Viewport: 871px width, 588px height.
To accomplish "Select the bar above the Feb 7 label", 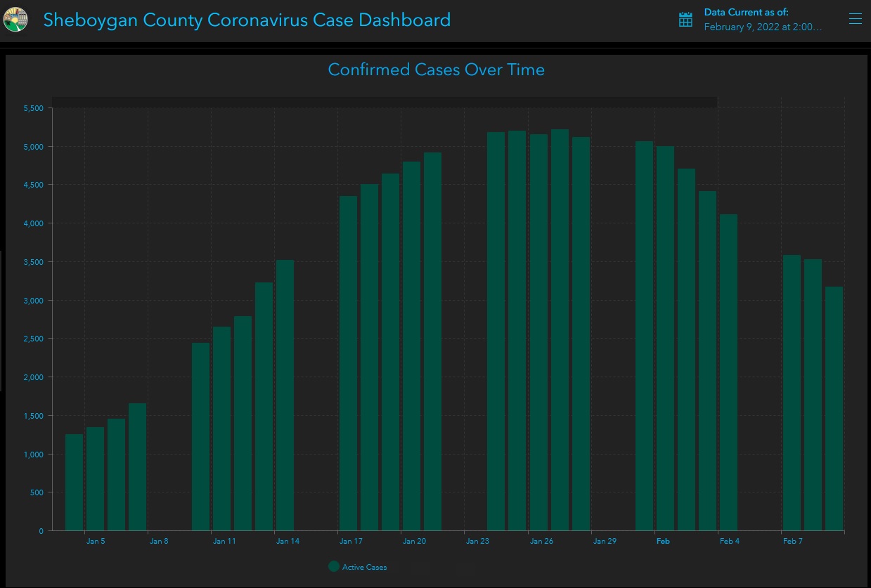I will [792, 393].
